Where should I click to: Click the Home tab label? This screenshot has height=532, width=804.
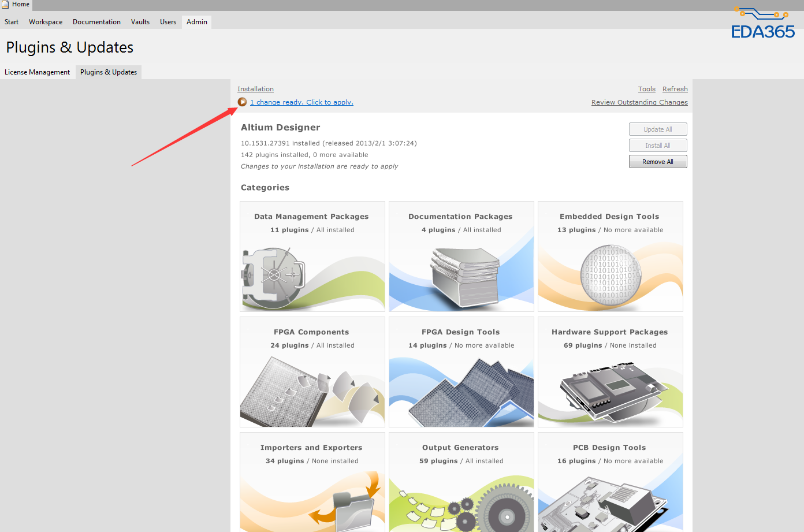[x=21, y=4]
